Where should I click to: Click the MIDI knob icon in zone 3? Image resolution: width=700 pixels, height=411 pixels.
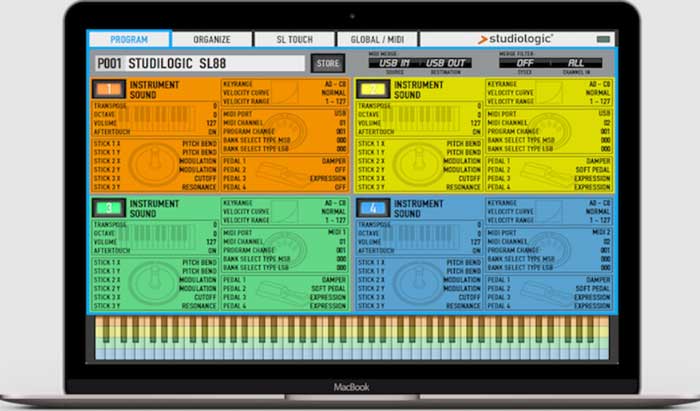click(285, 250)
